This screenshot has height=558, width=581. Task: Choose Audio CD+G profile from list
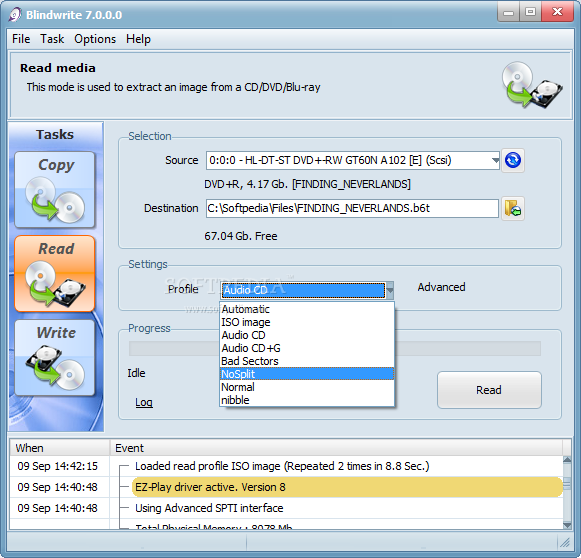pos(307,348)
